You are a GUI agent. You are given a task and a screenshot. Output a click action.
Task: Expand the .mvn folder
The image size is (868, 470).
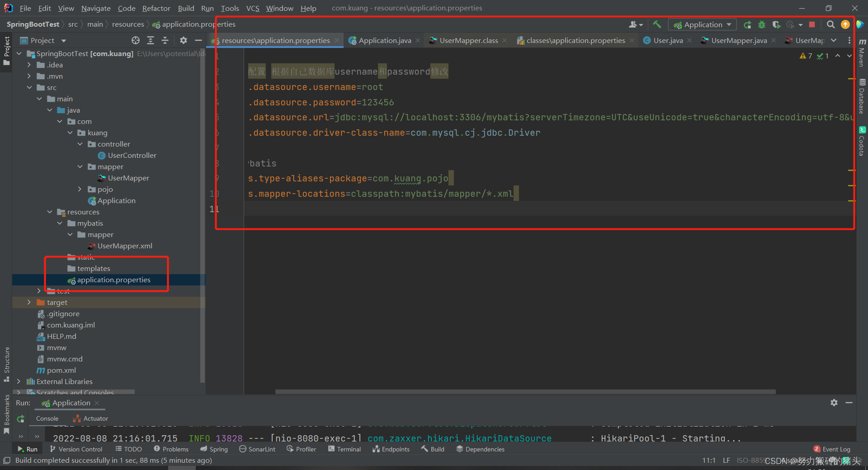point(29,76)
